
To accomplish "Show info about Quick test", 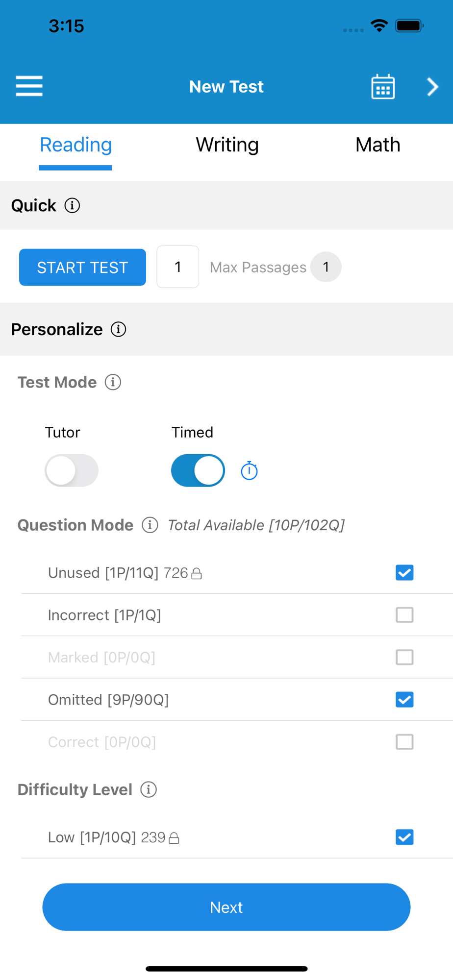I will 72,206.
